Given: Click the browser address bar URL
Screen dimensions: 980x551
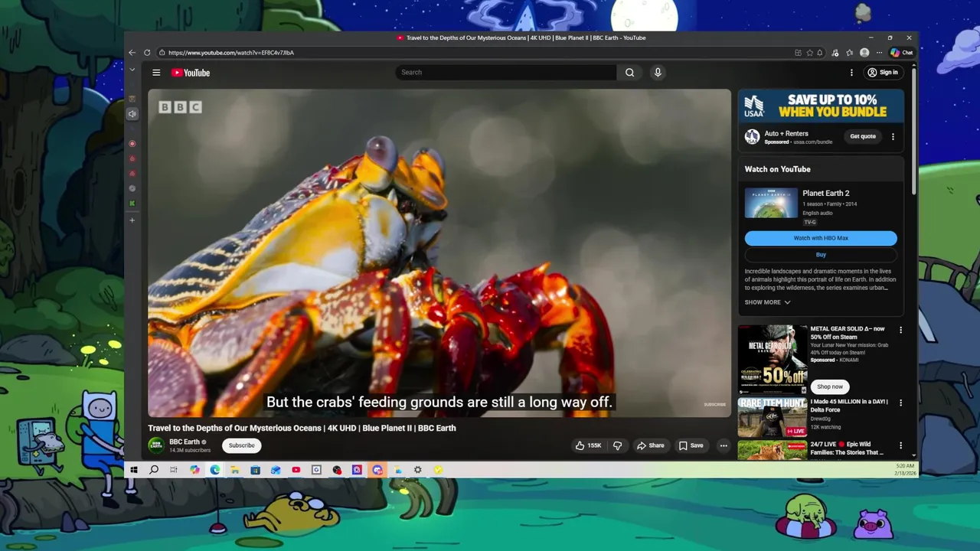Looking at the screenshot, I should coord(231,53).
